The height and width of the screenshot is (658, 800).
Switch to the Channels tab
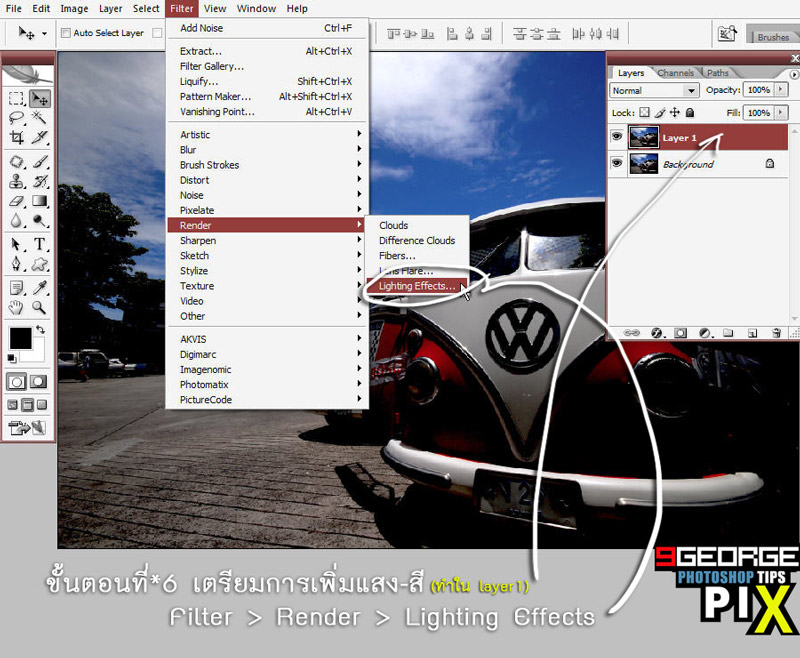tap(676, 73)
